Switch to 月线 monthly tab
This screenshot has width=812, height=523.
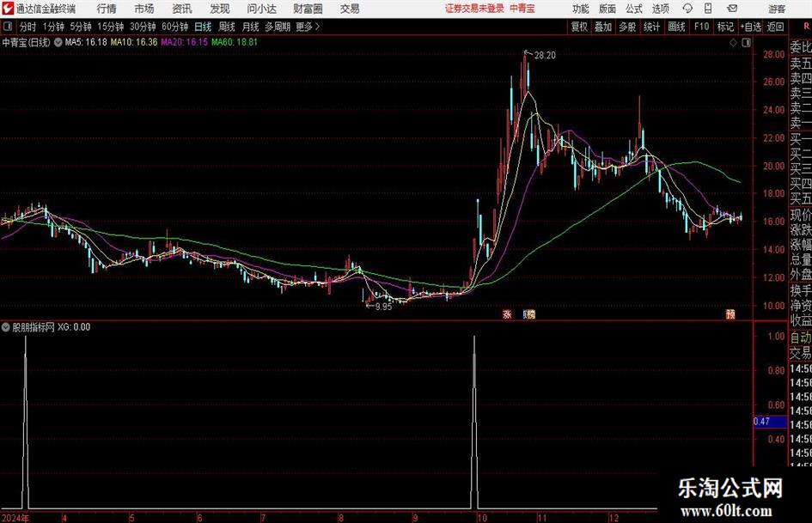pos(251,27)
